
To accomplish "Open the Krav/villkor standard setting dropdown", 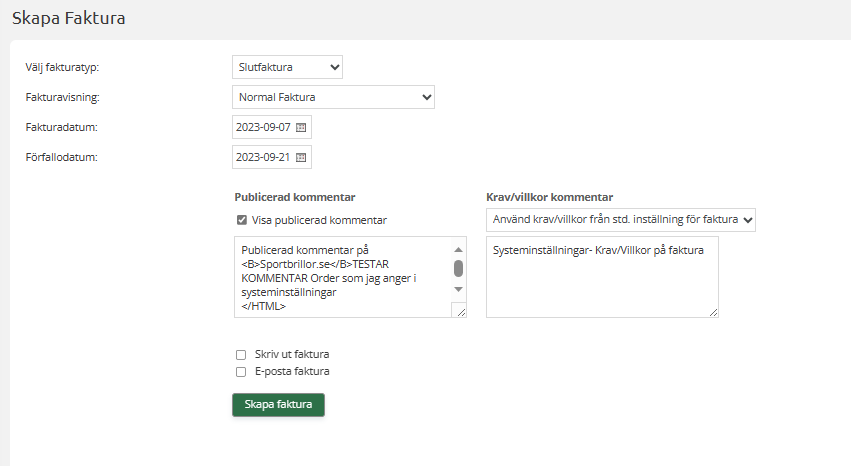I will (620, 220).
